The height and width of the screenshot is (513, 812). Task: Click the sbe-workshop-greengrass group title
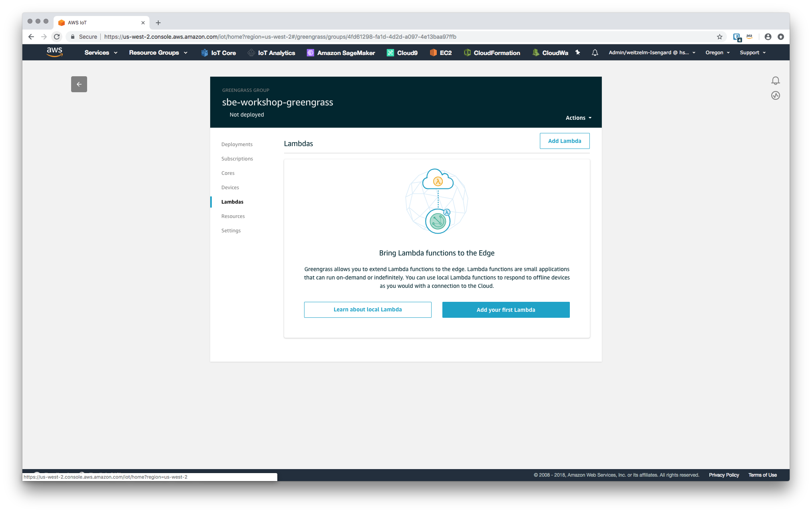pos(278,102)
